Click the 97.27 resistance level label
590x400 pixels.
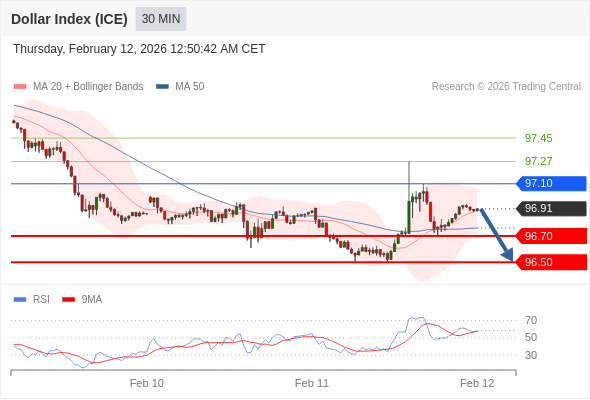click(x=538, y=161)
